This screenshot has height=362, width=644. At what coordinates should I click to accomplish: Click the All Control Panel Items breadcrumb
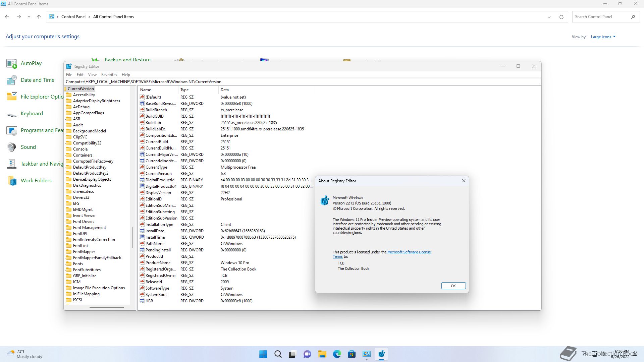(x=113, y=17)
